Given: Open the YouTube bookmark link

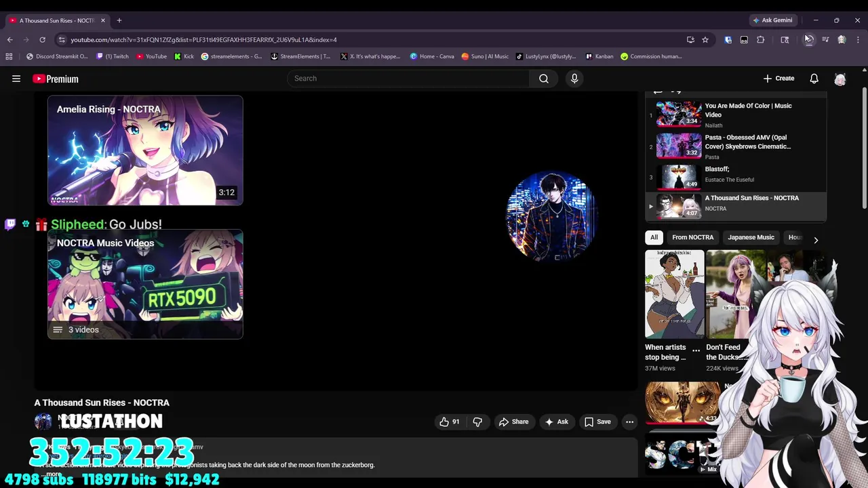Looking at the screenshot, I should tap(151, 56).
